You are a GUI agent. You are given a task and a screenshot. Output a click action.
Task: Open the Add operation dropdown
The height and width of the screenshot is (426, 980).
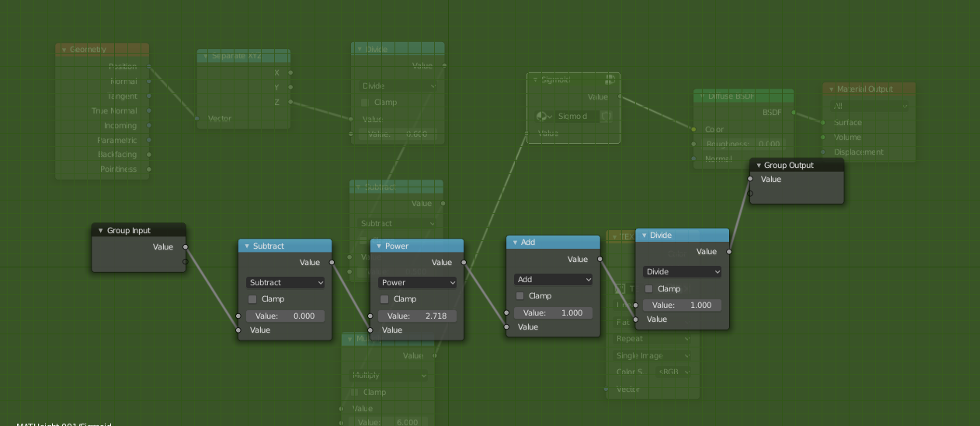(554, 279)
